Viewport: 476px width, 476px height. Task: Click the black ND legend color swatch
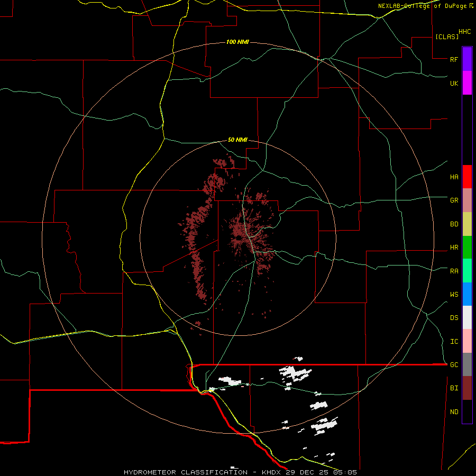467,411
